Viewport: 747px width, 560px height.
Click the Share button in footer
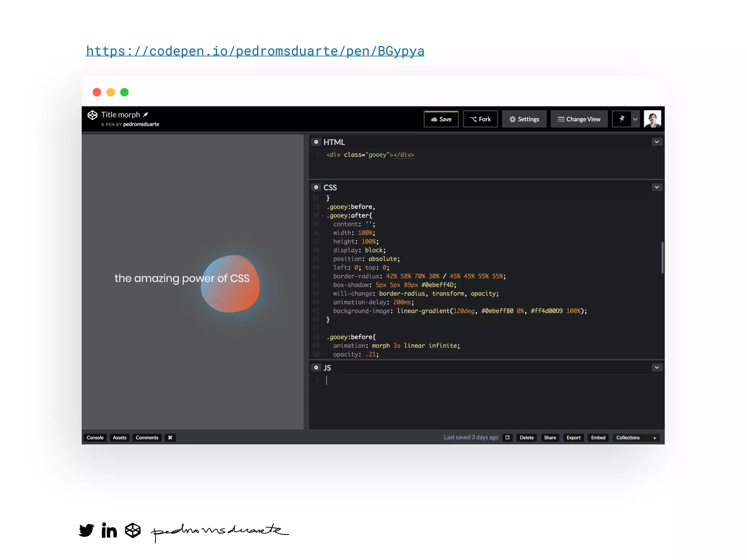tap(550, 437)
